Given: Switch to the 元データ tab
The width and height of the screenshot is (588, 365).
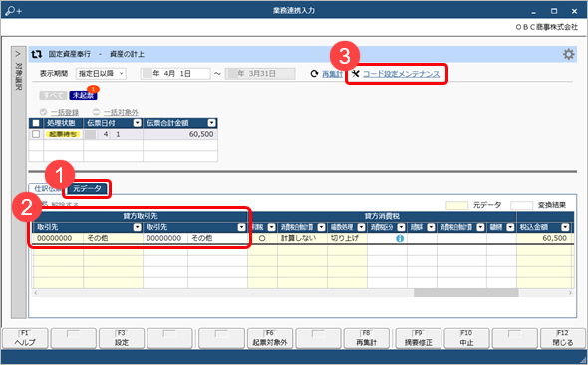Looking at the screenshot, I should point(87,189).
